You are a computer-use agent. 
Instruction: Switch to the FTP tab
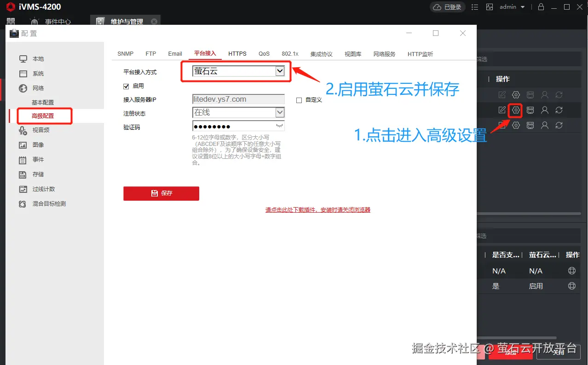pos(151,54)
